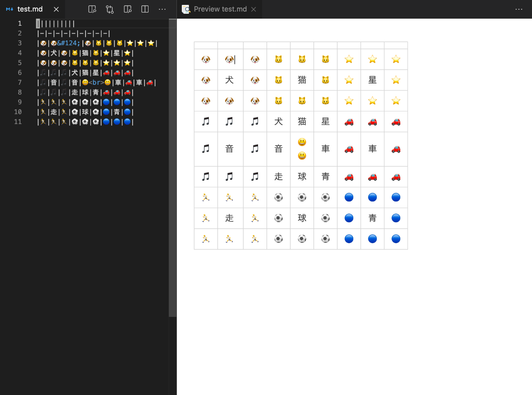This screenshot has height=395, width=532.
Task: Click 球 between soccer balls in preview
Action: click(302, 218)
